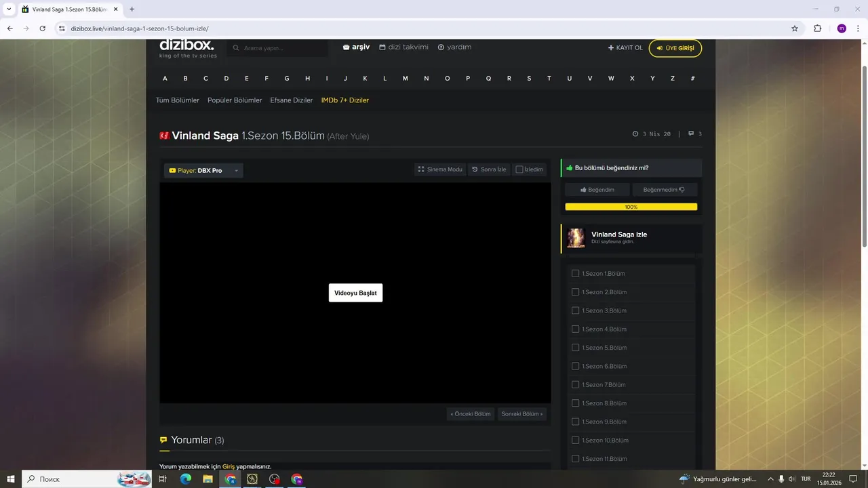Click the dizibox logo

click(187, 47)
